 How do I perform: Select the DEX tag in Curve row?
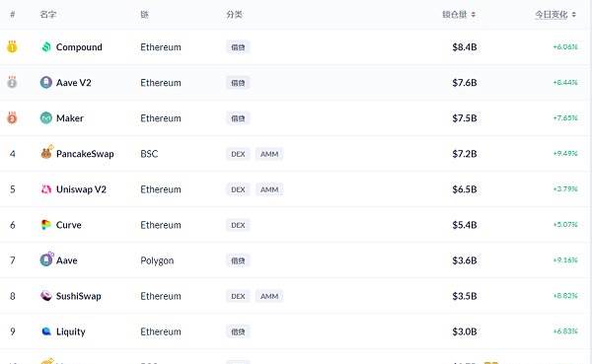coord(238,225)
